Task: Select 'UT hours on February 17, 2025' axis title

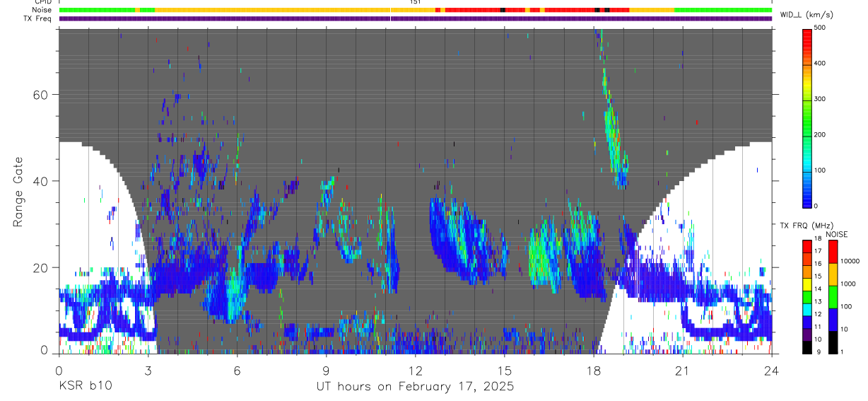Action: click(x=415, y=387)
